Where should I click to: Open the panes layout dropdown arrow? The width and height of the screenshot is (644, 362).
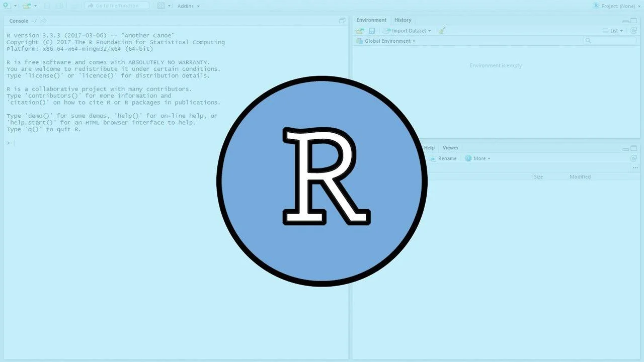point(169,6)
